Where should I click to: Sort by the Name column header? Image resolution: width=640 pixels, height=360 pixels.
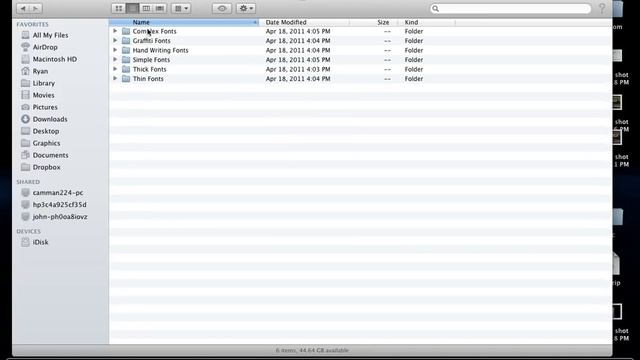[184, 22]
